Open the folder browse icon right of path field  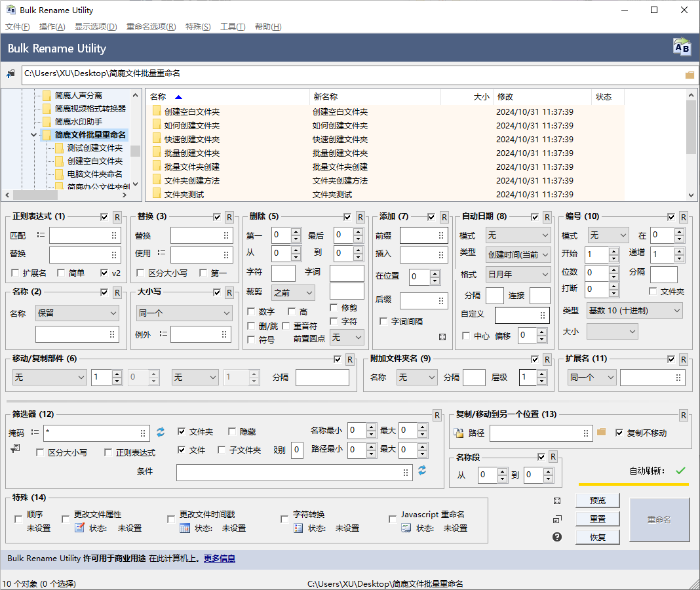[690, 75]
